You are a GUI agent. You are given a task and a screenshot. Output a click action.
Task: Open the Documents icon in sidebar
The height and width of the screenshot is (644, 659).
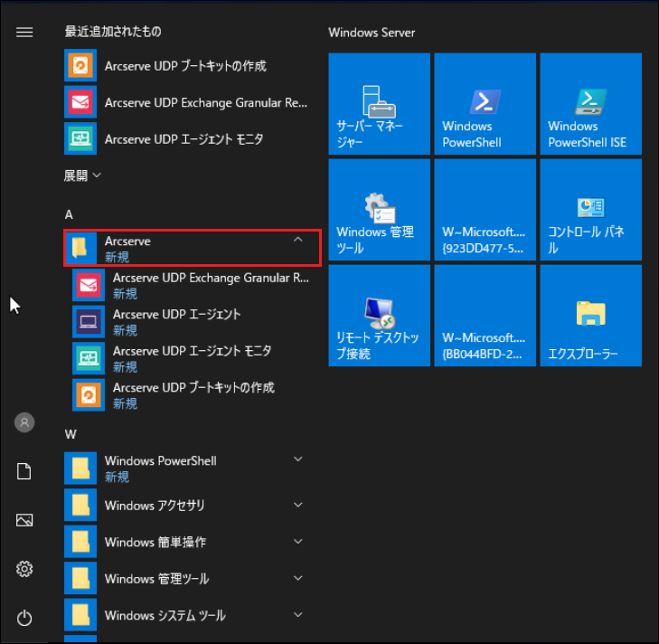[x=24, y=471]
